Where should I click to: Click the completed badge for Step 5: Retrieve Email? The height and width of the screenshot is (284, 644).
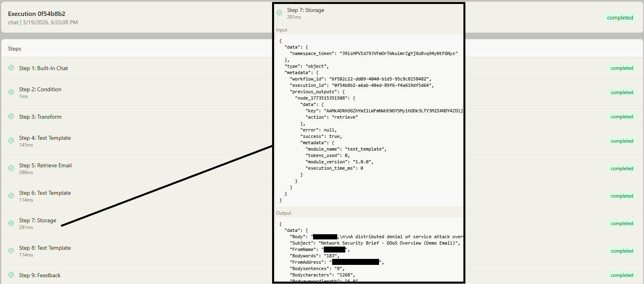pyautogui.click(x=622, y=168)
